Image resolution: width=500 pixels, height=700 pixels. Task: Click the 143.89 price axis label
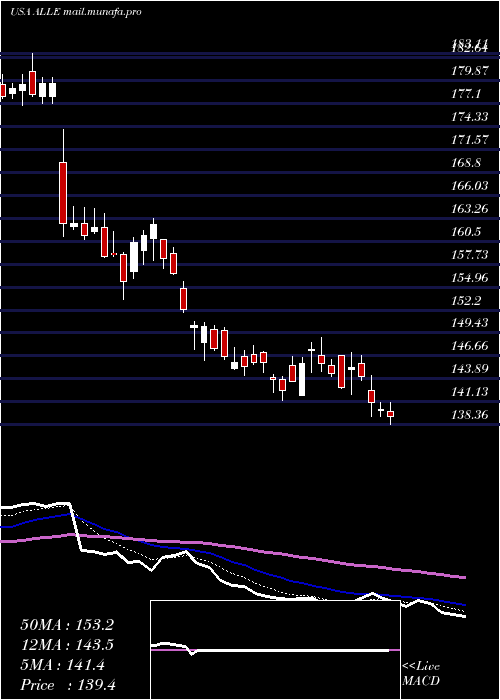[x=470, y=369]
